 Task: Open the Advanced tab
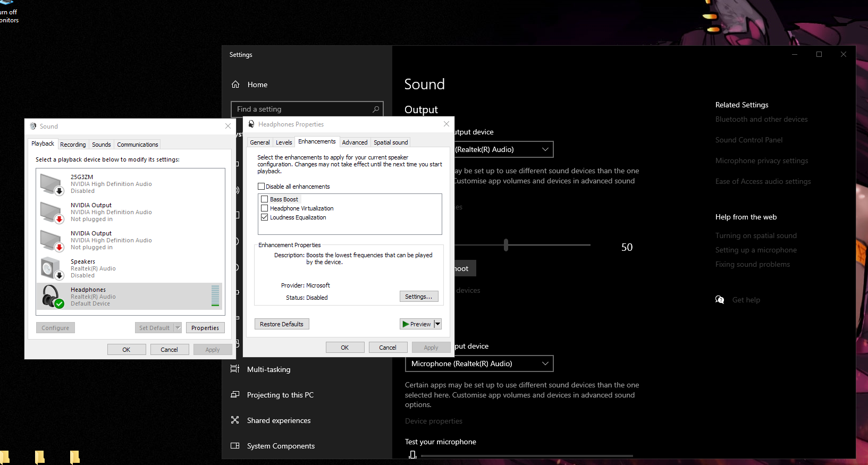(355, 142)
